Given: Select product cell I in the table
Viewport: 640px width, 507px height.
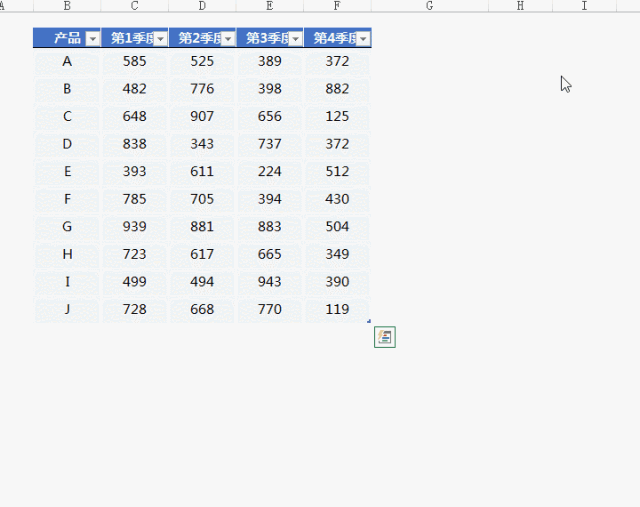Looking at the screenshot, I should (x=67, y=282).
